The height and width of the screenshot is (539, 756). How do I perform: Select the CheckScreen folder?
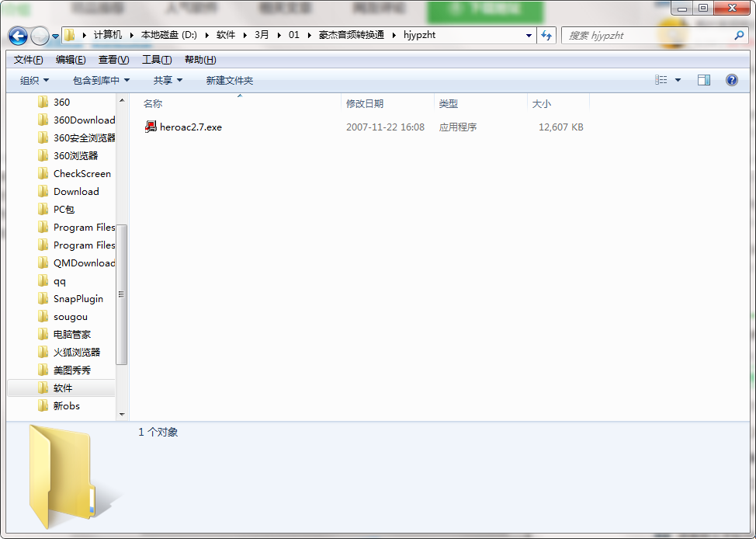click(82, 173)
